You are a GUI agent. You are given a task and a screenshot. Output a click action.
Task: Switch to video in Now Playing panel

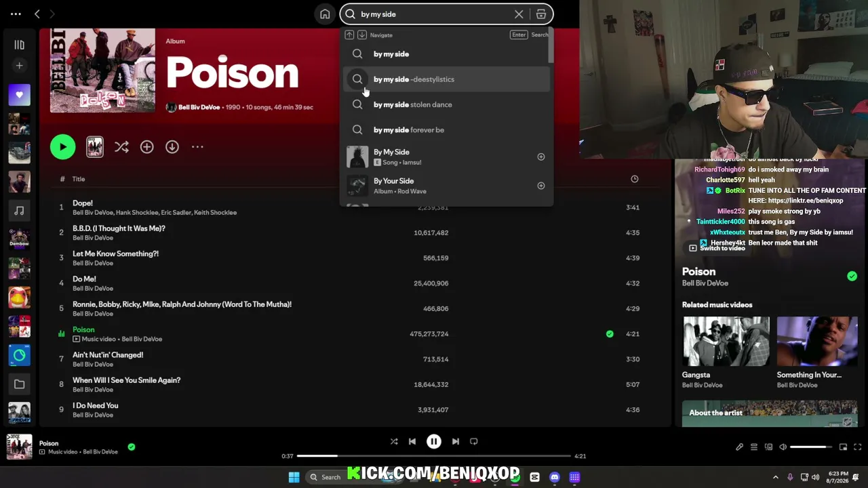click(x=717, y=248)
